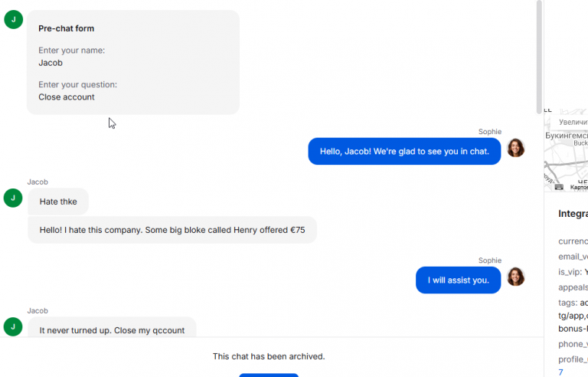The height and width of the screenshot is (377, 588).
Task: Click the 'It never turned up' message
Action: coord(112,329)
